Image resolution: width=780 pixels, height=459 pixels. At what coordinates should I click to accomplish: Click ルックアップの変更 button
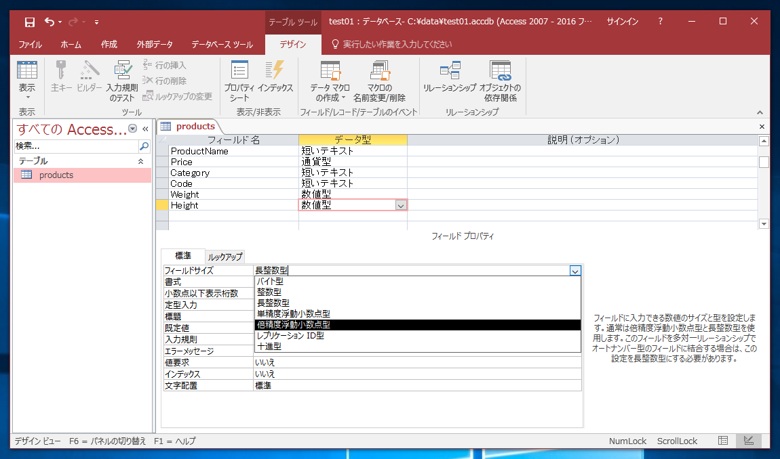click(x=178, y=96)
